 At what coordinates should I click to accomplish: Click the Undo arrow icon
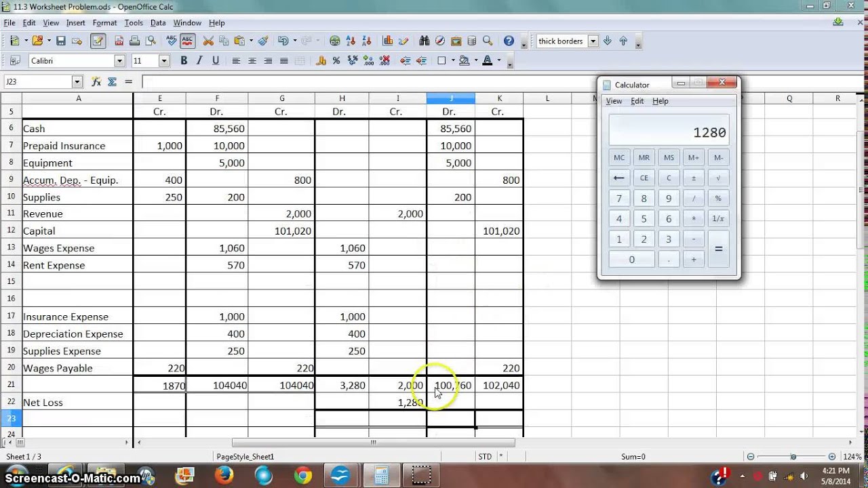click(283, 41)
